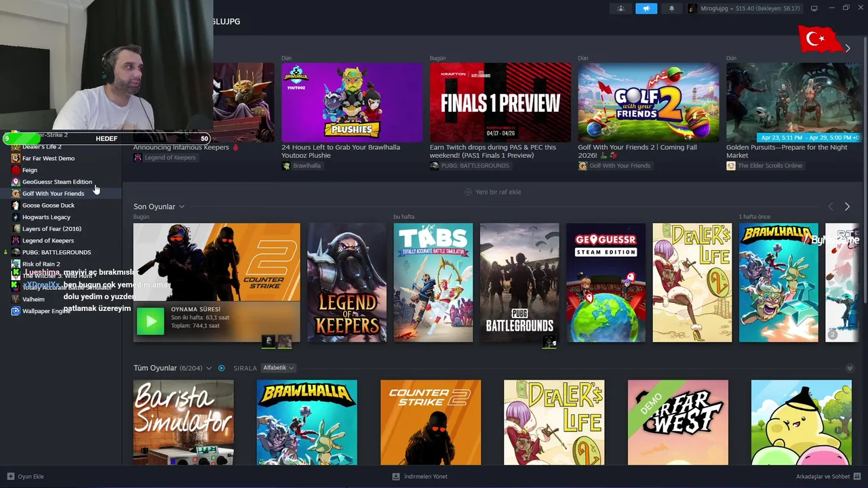The image size is (868, 488).
Task: Click the Hogwarts Legacy sidebar icon
Action: (16, 217)
